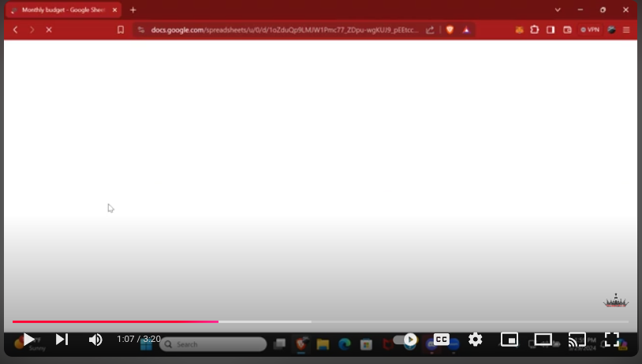Toggle the autoplay switch
The width and height of the screenshot is (642, 364).
(x=405, y=340)
